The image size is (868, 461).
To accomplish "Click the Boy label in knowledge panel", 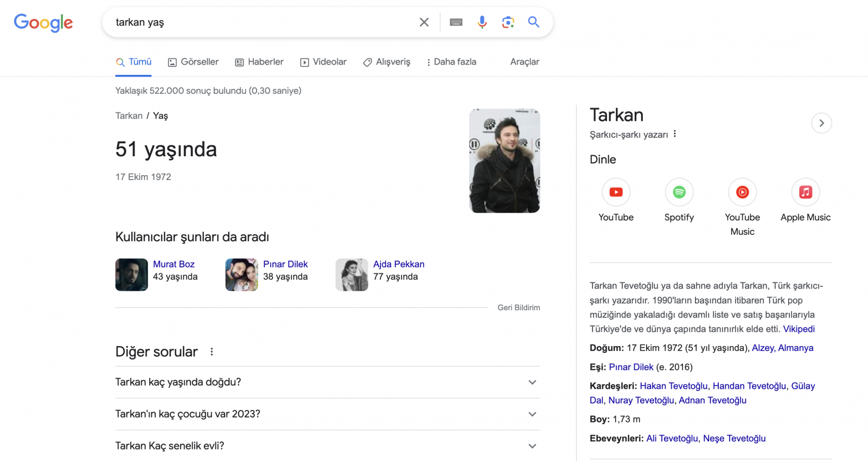I will (x=599, y=419).
